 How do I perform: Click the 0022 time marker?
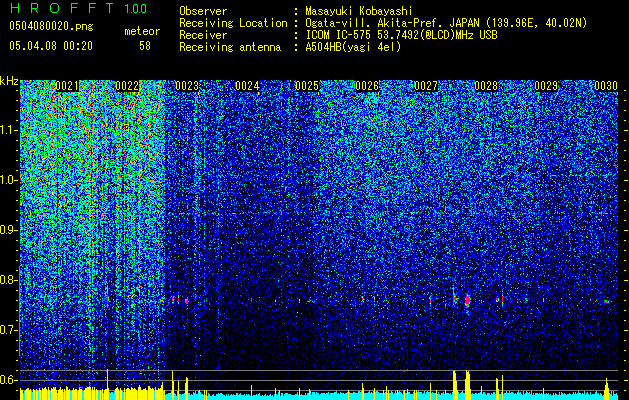coord(127,86)
